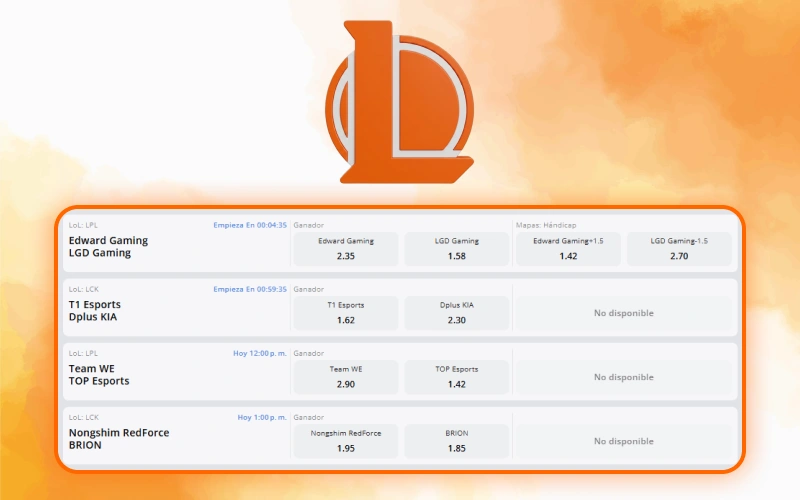Image resolution: width=800 pixels, height=500 pixels.
Task: Bet on Nongshim RedForce at 1.95
Action: 346,441
